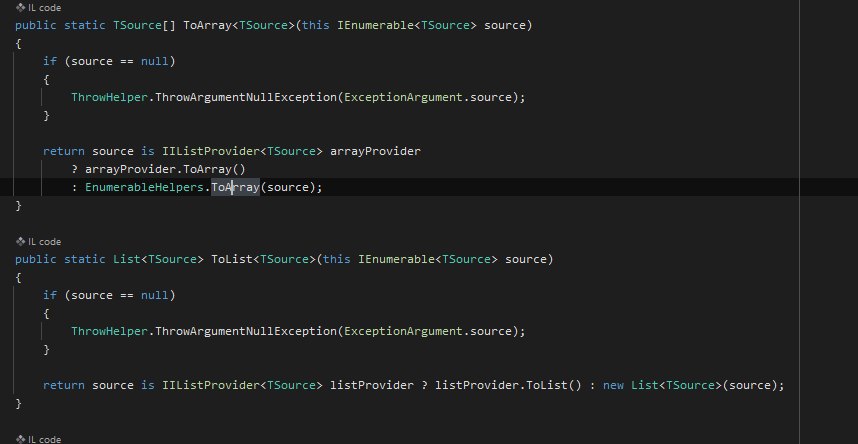Image resolution: width=858 pixels, height=444 pixels.
Task: Click TSource[] return type in ToArray signature
Action: tap(144, 25)
